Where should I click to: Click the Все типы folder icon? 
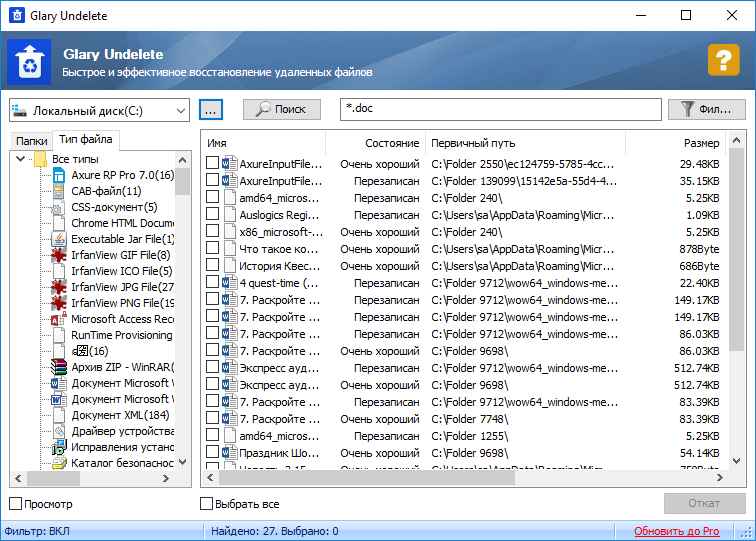pos(40,159)
